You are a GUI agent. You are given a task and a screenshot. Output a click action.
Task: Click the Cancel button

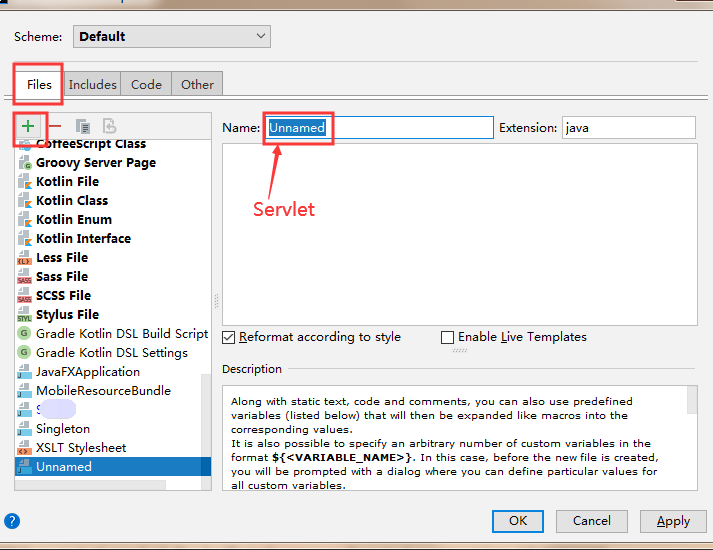[x=592, y=521]
